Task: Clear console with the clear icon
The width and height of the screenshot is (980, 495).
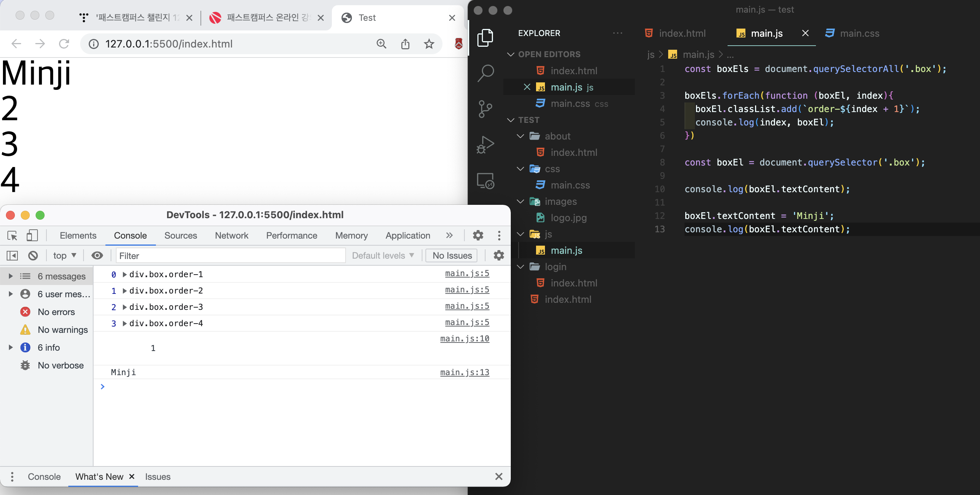Action: pos(33,256)
